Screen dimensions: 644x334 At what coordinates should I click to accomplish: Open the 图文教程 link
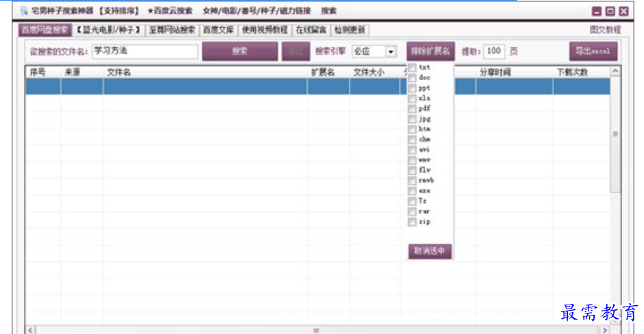[606, 29]
